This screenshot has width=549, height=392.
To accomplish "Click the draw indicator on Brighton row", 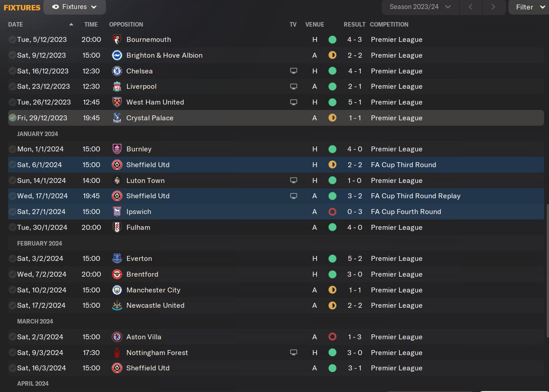I will [332, 55].
